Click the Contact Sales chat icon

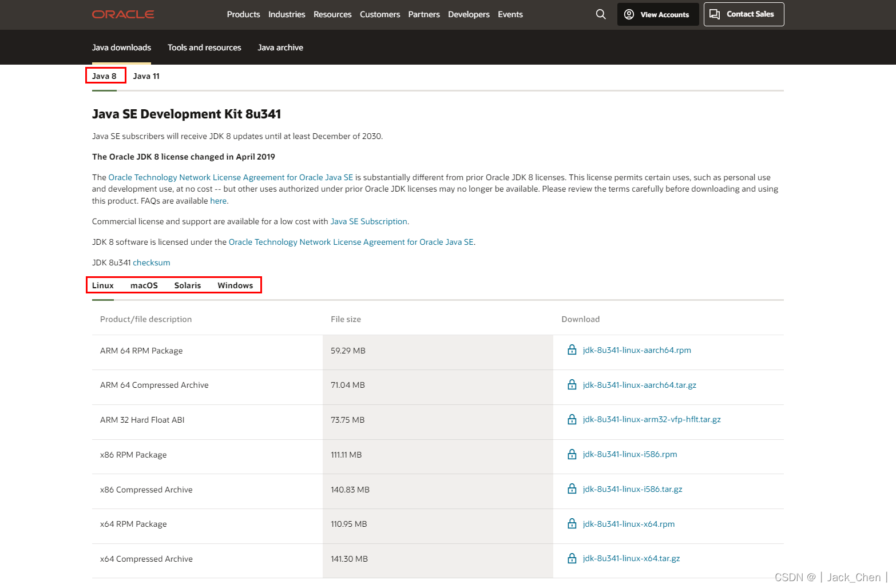(715, 14)
